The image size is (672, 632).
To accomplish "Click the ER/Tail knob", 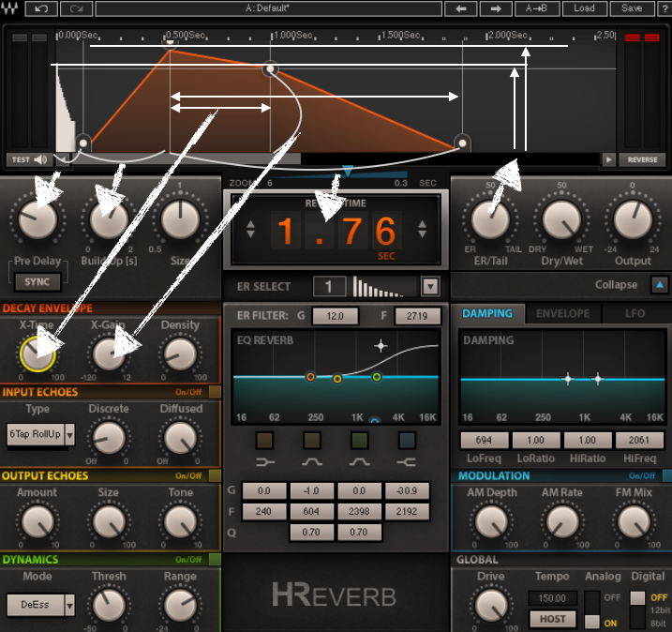I will click(x=490, y=219).
